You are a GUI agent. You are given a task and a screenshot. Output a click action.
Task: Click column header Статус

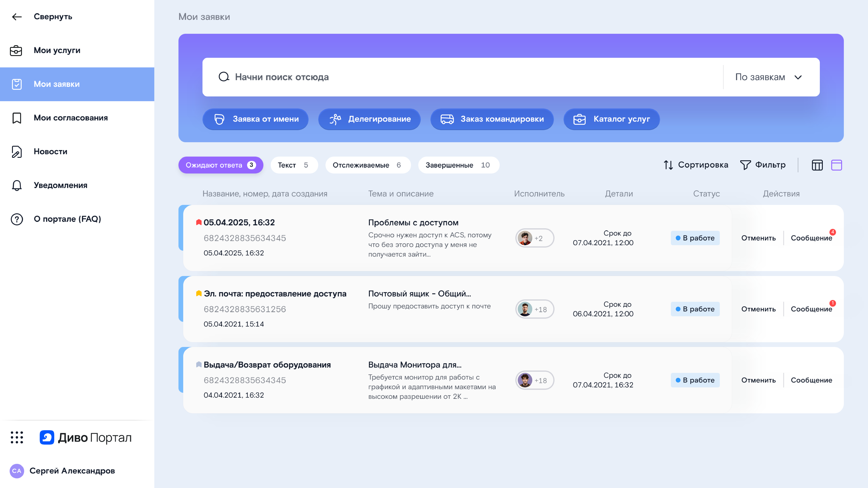[x=706, y=194]
